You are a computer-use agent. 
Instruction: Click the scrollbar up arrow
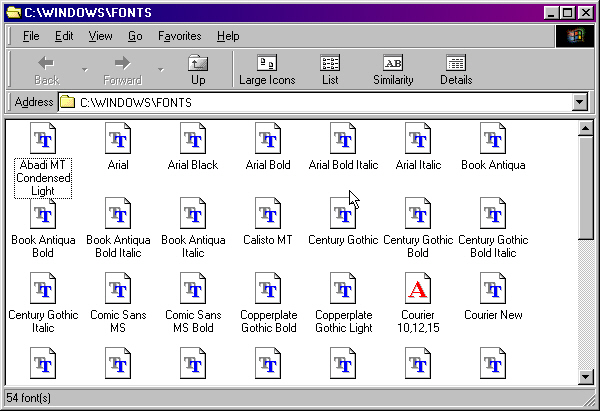coord(585,128)
